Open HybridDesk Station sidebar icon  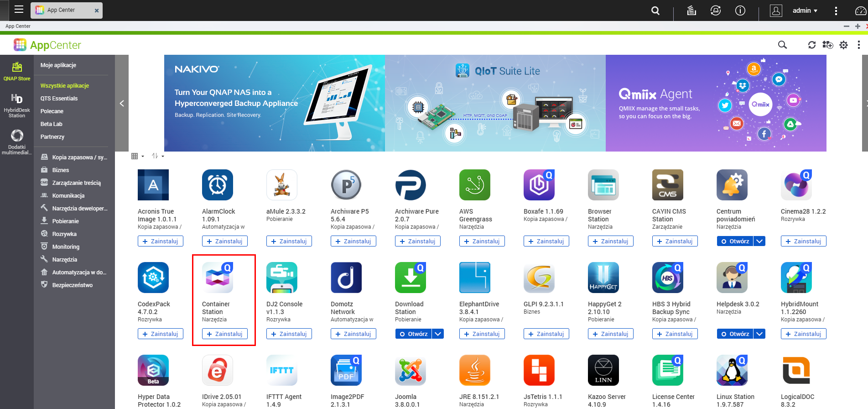tap(17, 105)
